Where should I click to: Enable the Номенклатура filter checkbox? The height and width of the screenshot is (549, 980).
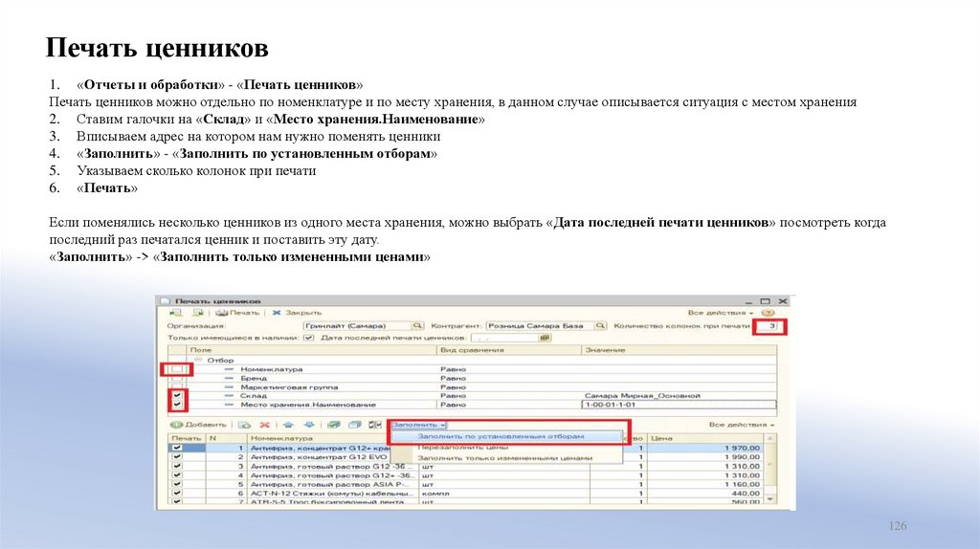pyautogui.click(x=177, y=370)
